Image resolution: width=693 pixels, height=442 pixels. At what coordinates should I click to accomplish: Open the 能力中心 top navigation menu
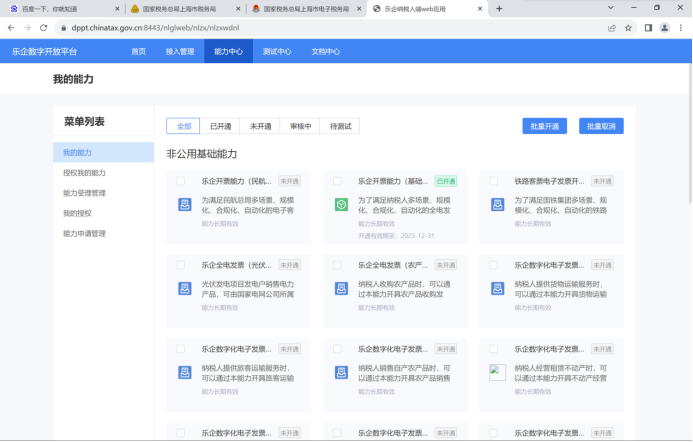click(x=228, y=51)
